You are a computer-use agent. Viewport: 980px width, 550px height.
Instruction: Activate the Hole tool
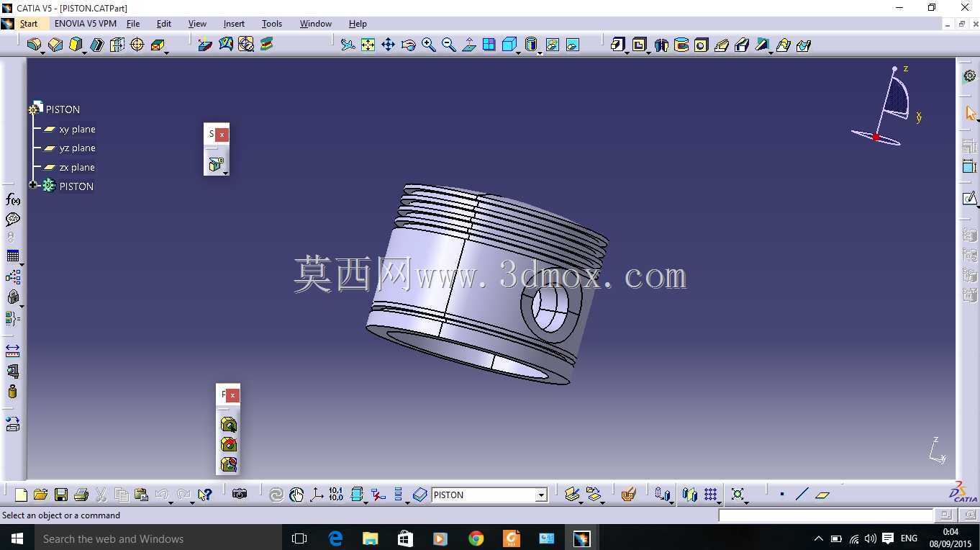click(701, 45)
